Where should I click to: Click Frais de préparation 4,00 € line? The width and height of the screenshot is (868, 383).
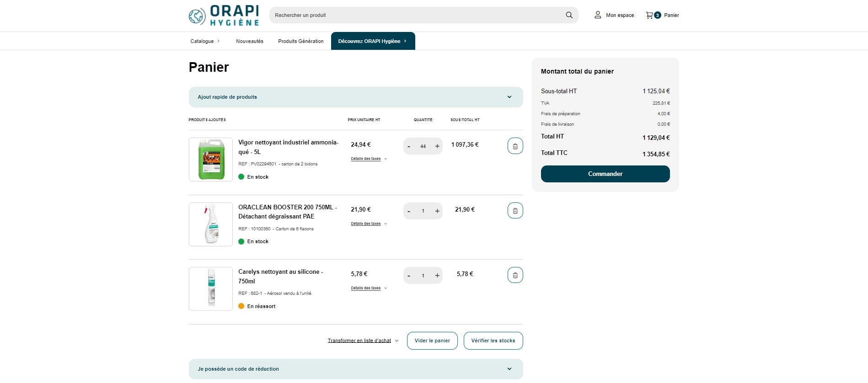coord(605,114)
